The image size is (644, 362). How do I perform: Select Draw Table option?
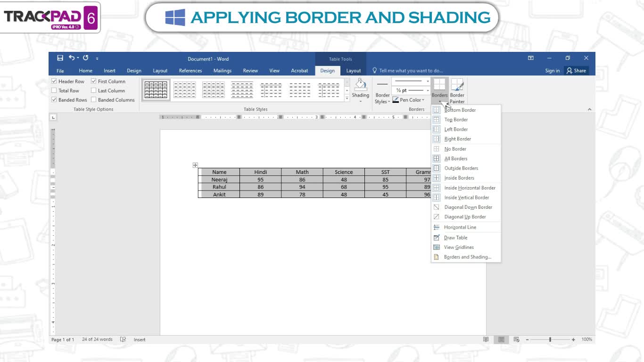[x=466, y=238]
